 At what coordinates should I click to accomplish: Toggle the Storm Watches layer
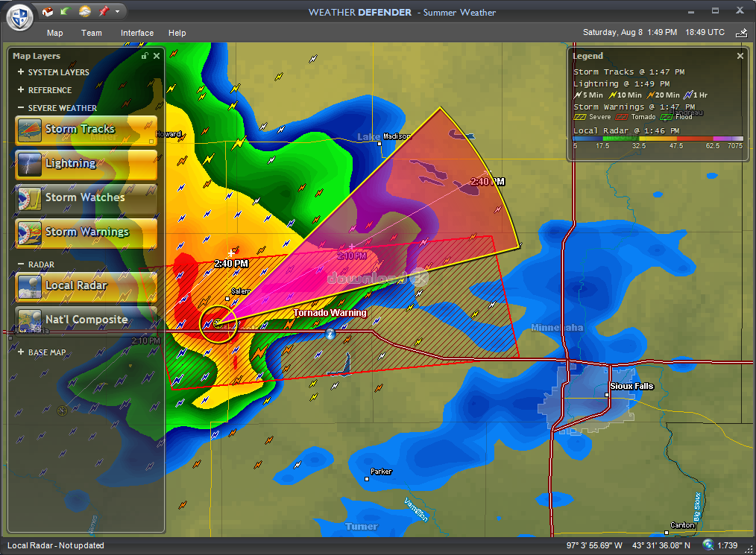point(86,198)
